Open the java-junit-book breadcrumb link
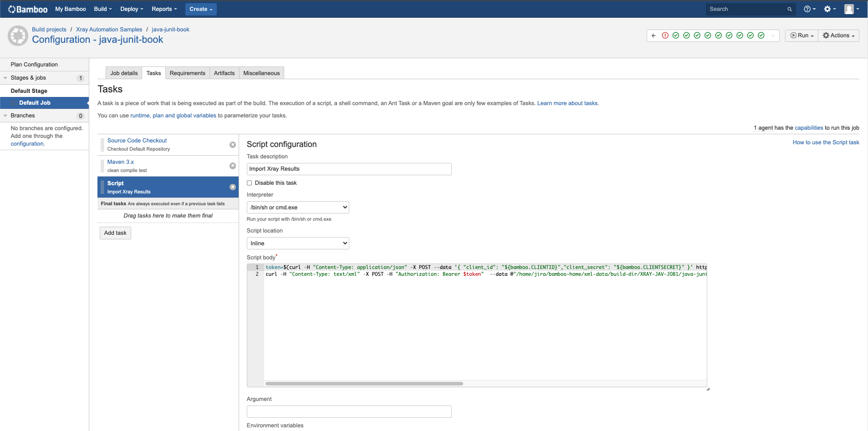Image resolution: width=868 pixels, height=431 pixels. (170, 30)
